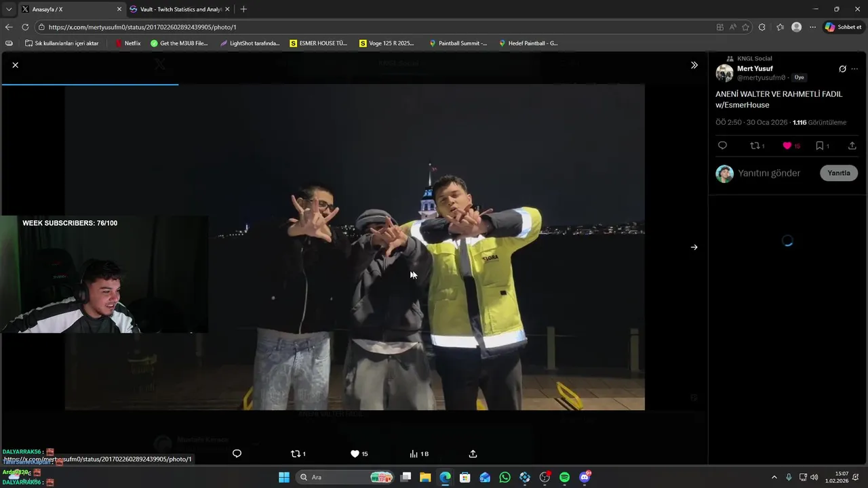Open a new browser tab
This screenshot has width=868, height=488.
pos(243,9)
